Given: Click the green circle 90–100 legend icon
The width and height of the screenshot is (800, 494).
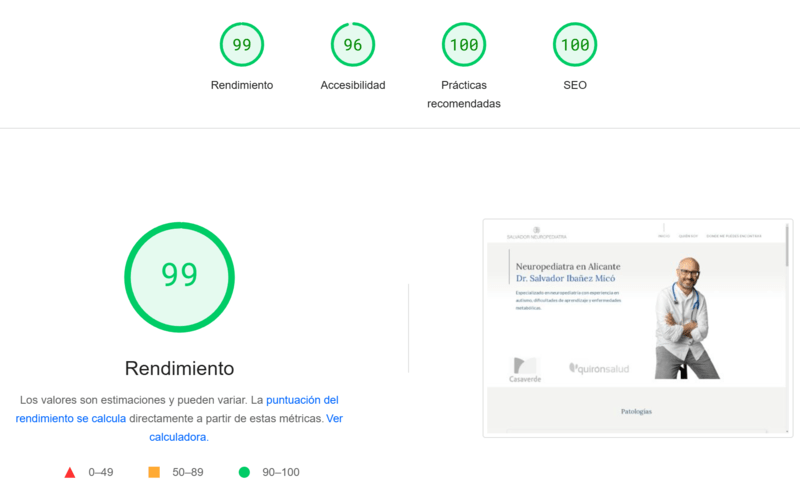Looking at the screenshot, I should click(244, 473).
